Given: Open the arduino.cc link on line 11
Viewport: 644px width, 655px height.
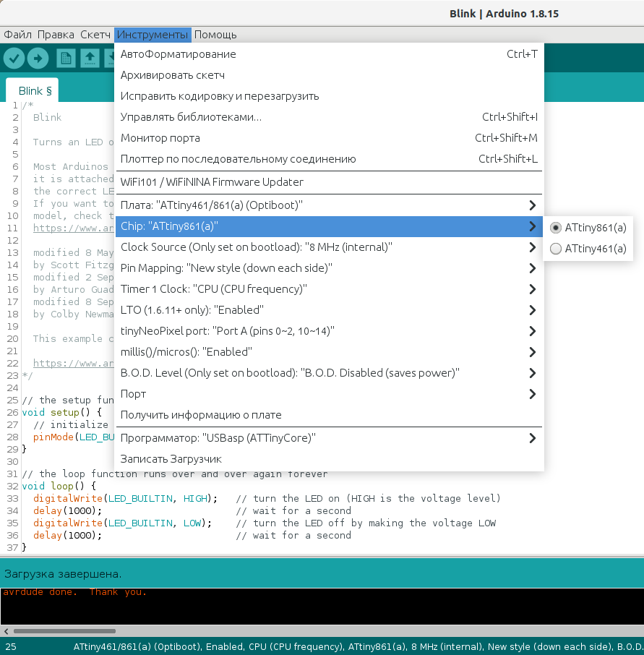Looking at the screenshot, I should pos(73,228).
